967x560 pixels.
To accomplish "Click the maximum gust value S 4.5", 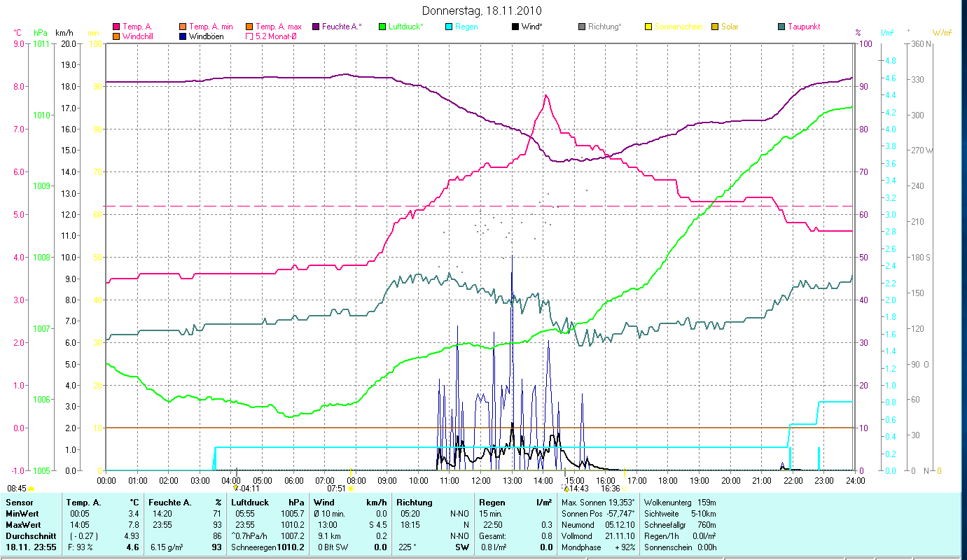I will [x=377, y=524].
